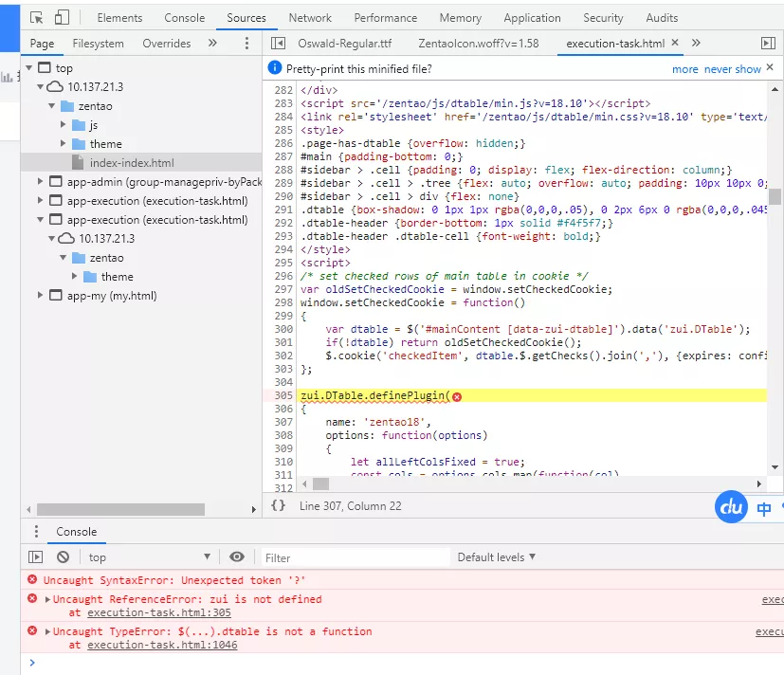Open the three-dot menu in the navigator pane
The image size is (784, 675).
pos(246,44)
